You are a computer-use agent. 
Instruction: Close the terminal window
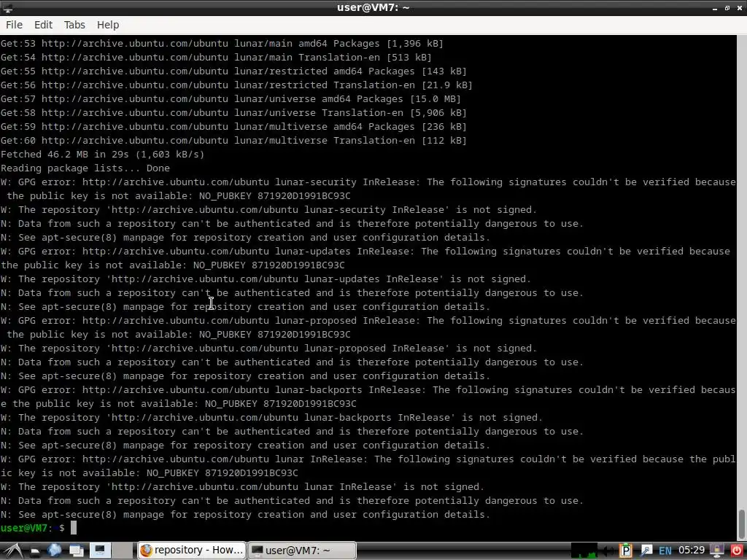coord(739,7)
